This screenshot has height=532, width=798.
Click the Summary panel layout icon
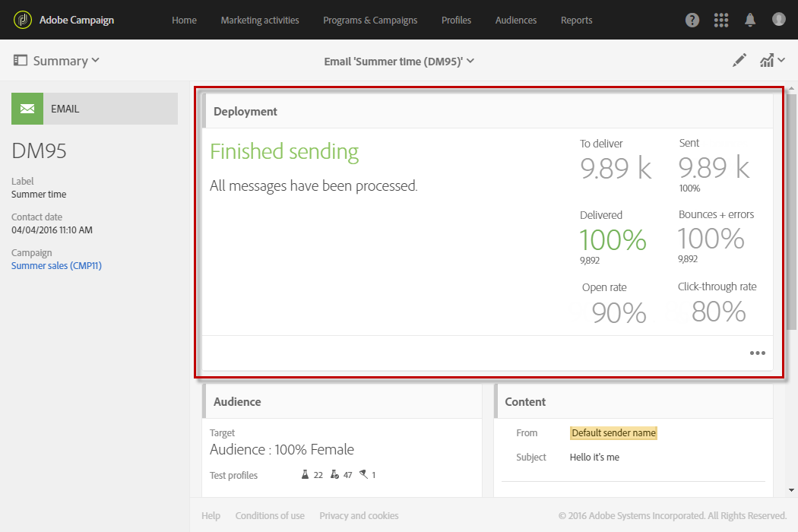(21, 61)
